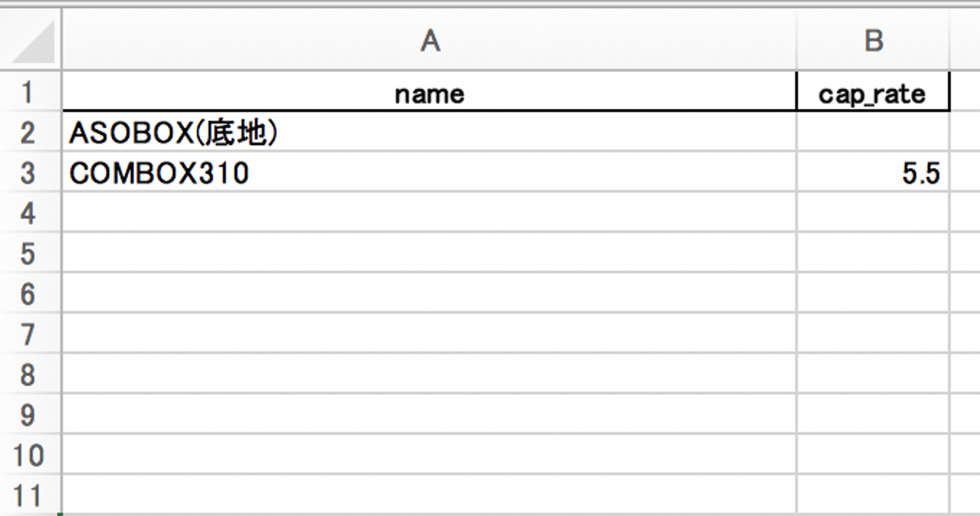Select row 10 header
The width and height of the screenshot is (980, 516).
pyautogui.click(x=29, y=454)
